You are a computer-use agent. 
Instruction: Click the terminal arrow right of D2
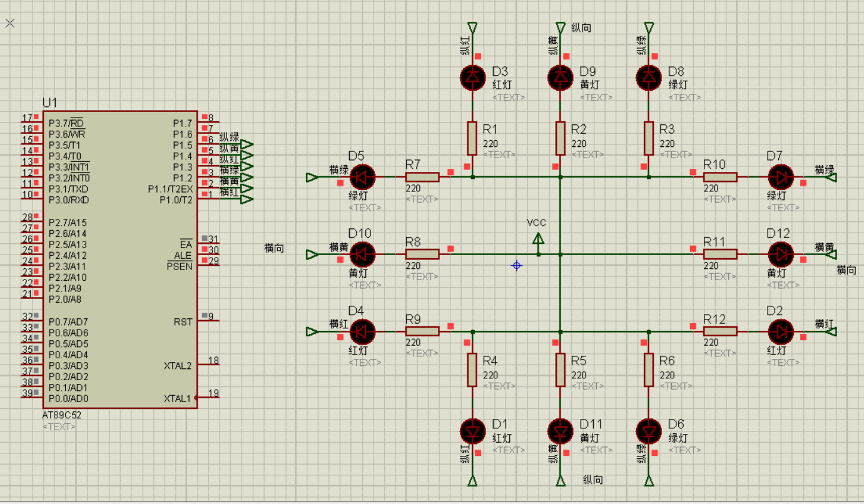pyautogui.click(x=831, y=331)
